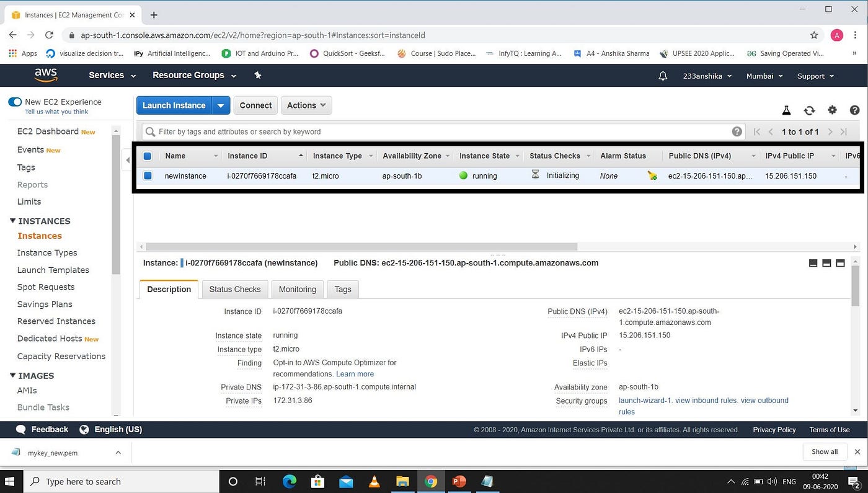Maximize the details pane layout icon
Screen dimensions: 868x493
[x=840, y=263]
